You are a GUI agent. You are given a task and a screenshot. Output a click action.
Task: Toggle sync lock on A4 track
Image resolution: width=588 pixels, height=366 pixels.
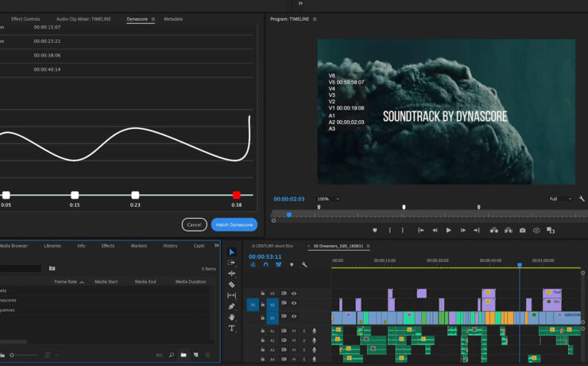[x=284, y=360]
